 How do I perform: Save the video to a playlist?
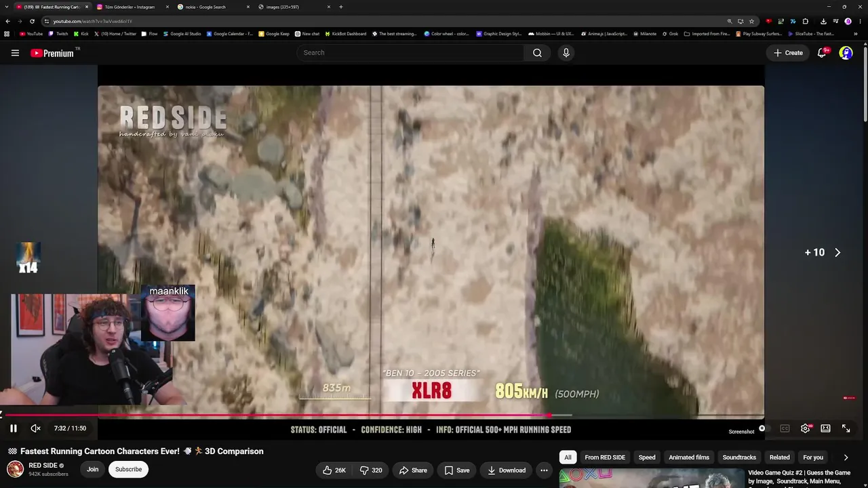pos(457,470)
